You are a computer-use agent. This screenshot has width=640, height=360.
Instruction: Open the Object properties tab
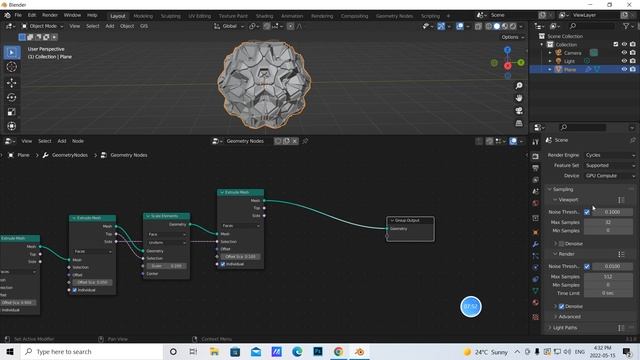click(x=535, y=232)
